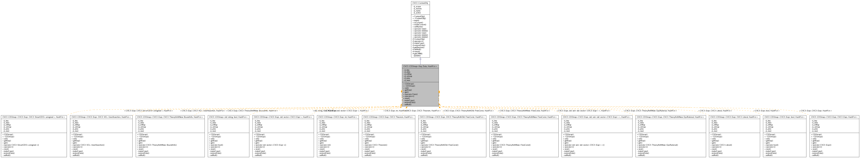This screenshot has height=158, width=868.
Task: Click the CDOmap< Key, Data, HashFcn > node
Action: pyautogui.click(x=420, y=67)
